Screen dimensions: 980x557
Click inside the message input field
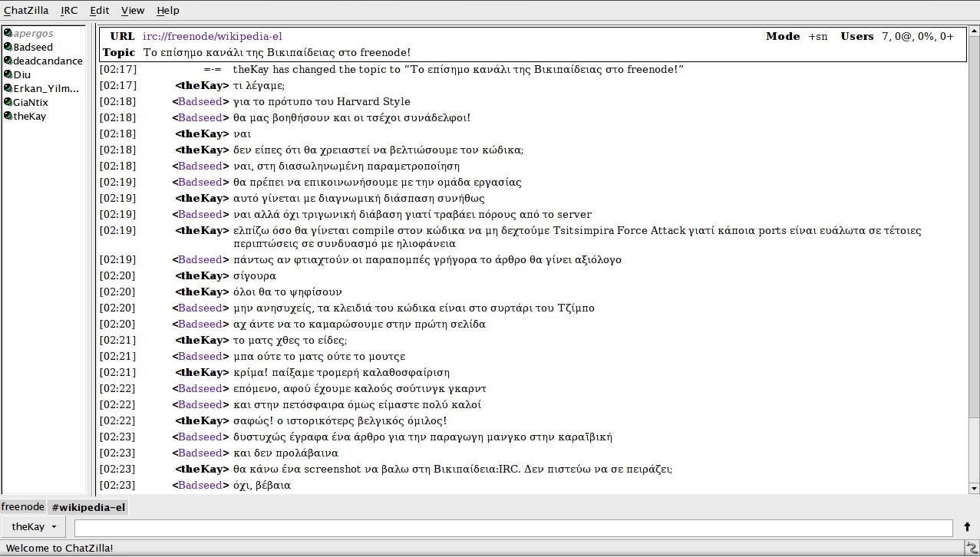point(506,527)
